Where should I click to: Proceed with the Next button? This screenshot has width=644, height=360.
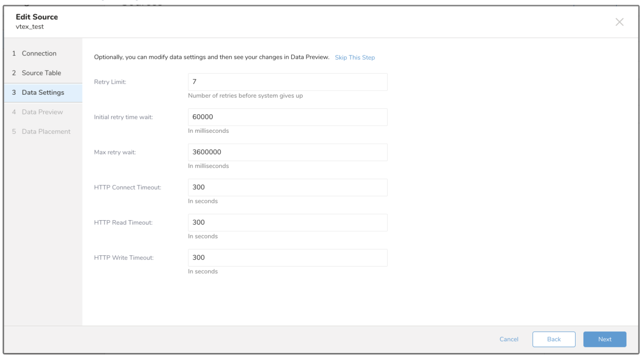[x=605, y=339]
